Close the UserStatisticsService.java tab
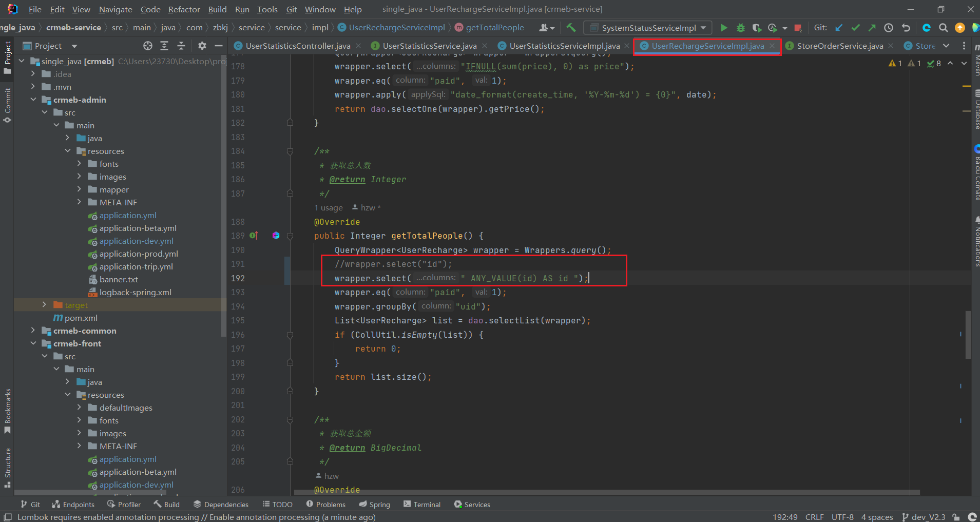The height and width of the screenshot is (522, 980). coord(485,46)
